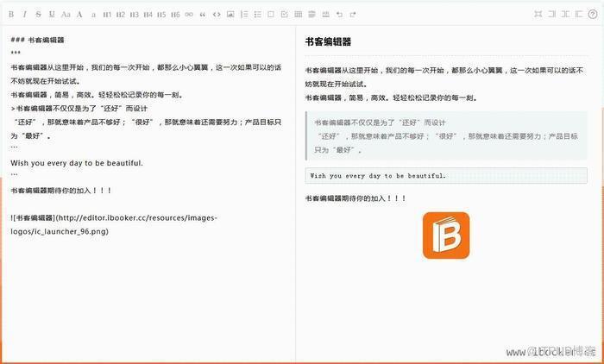Viewport: 604px width, 364px height.
Task: Insert a code block with the angle brackets icon
Action: pos(217,15)
